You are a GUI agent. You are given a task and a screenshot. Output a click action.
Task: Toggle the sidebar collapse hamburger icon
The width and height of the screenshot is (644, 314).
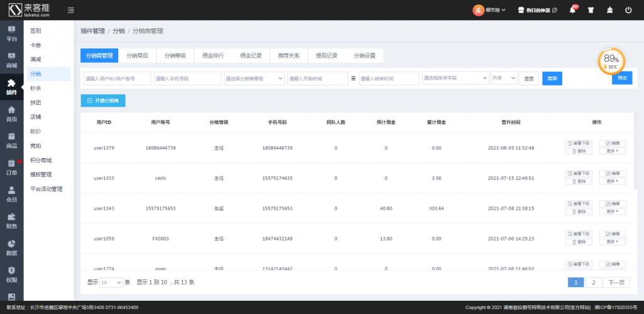pos(70,10)
